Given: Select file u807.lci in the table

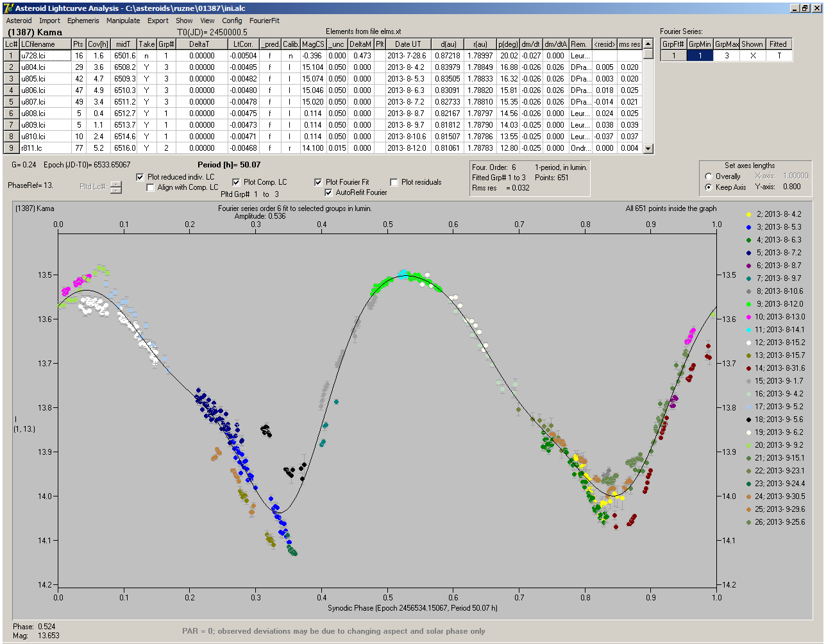Looking at the screenshot, I should tap(45, 102).
